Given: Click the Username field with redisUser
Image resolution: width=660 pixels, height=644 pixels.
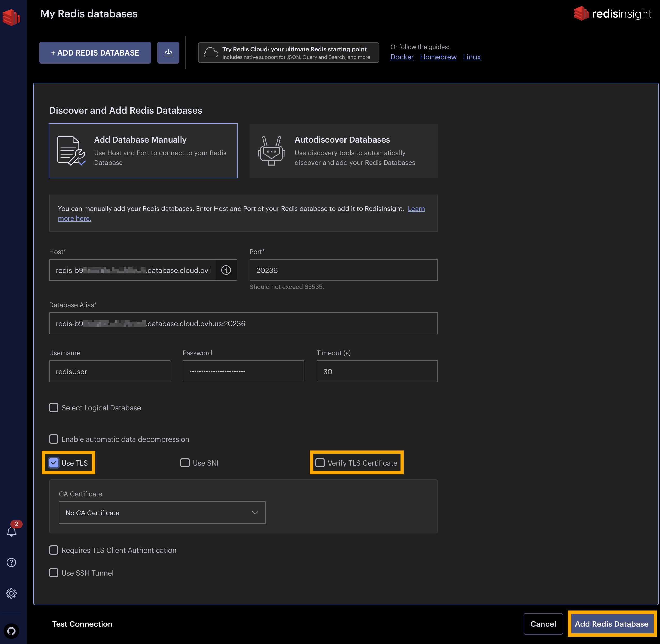Looking at the screenshot, I should [110, 371].
